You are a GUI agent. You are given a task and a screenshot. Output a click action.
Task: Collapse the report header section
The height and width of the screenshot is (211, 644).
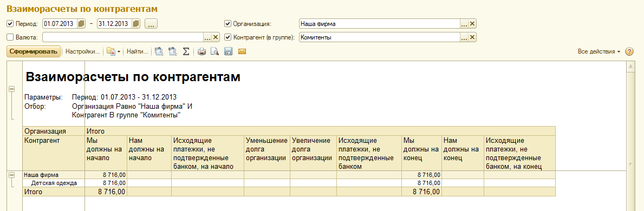point(11,89)
